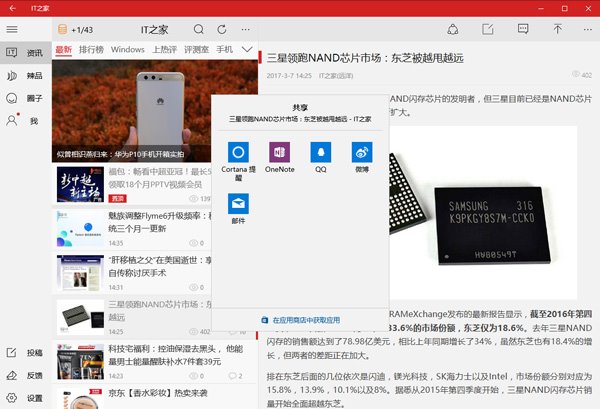This screenshot has height=409, width=600.
Task: Click the search magnifier icon
Action: coord(199,29)
